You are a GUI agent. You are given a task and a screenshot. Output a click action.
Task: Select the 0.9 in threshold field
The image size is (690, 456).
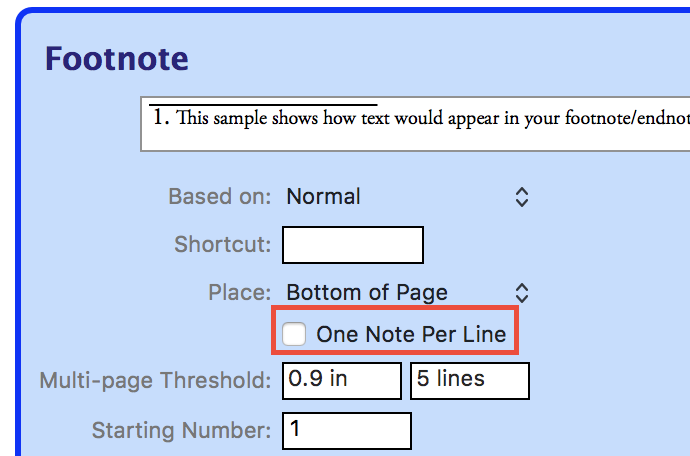pos(343,380)
